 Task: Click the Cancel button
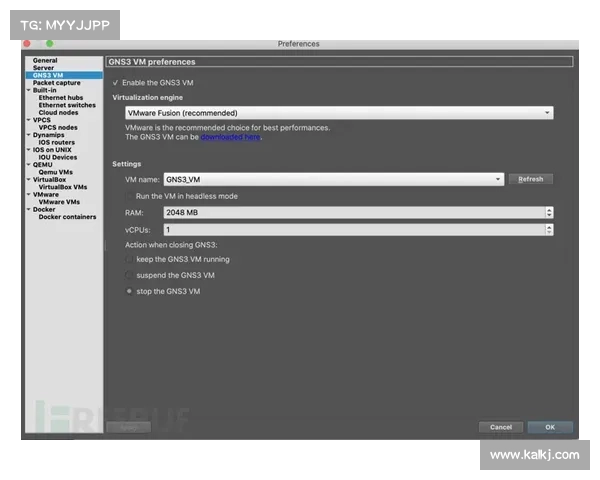point(501,427)
